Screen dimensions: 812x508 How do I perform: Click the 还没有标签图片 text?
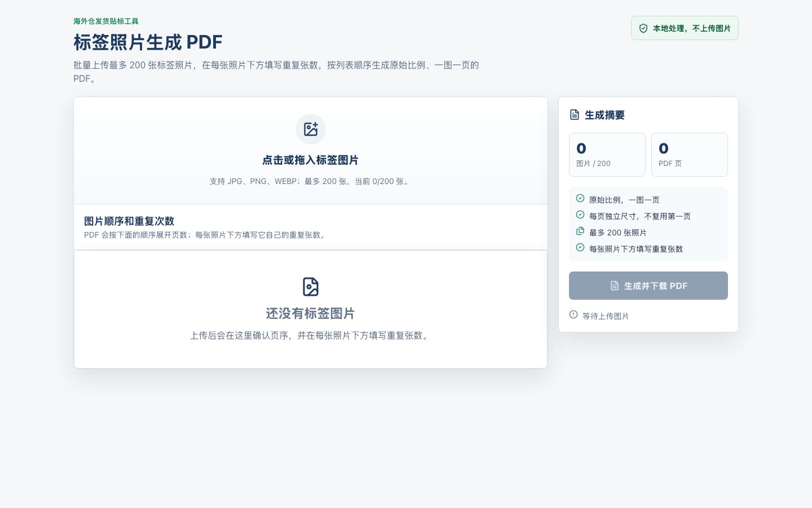pyautogui.click(x=311, y=313)
